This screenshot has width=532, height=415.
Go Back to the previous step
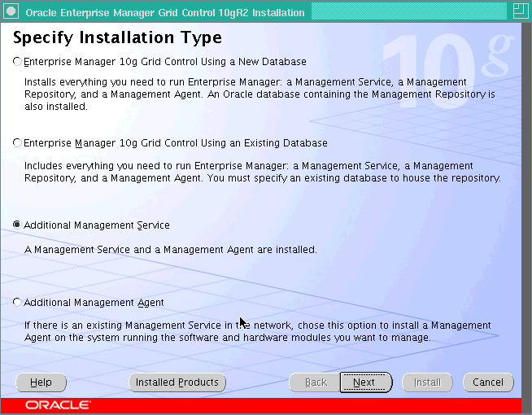(316, 382)
